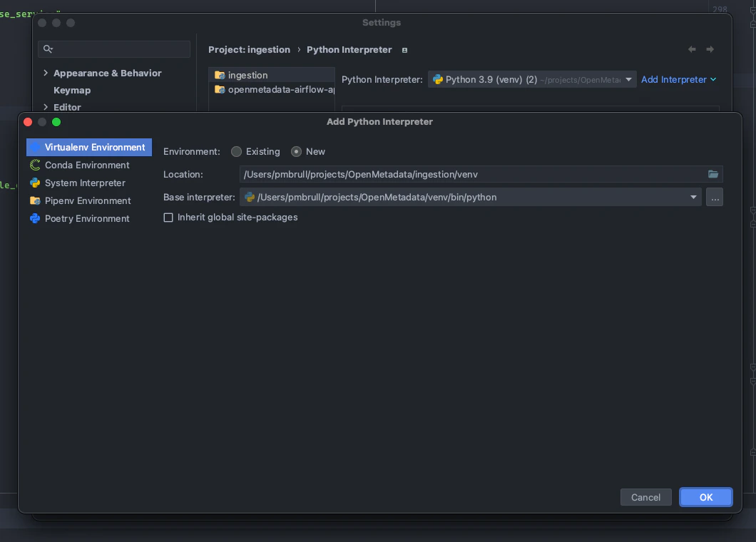This screenshot has width=756, height=542.
Task: Enable Inherit global site-packages
Action: click(x=168, y=218)
